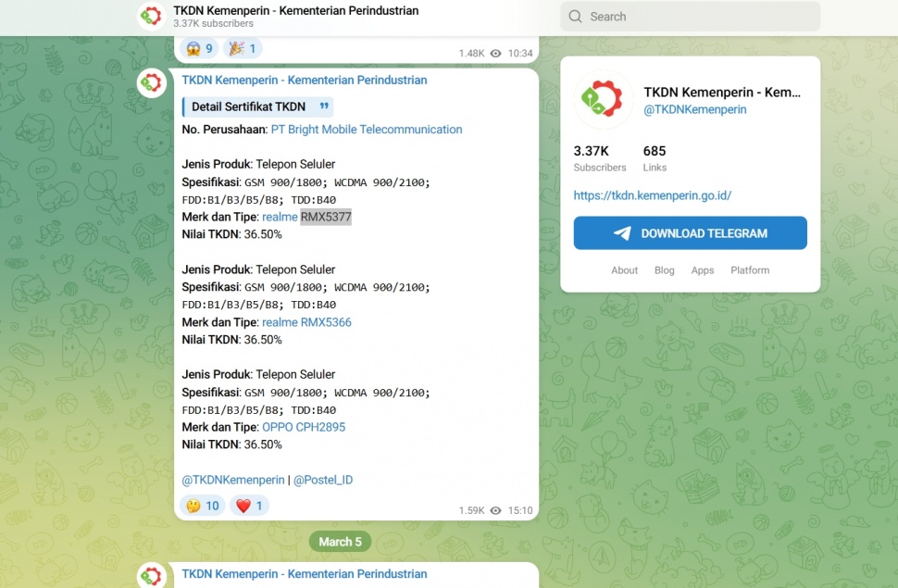Open the tkdn.kemenperin.go.id link

coord(652,195)
